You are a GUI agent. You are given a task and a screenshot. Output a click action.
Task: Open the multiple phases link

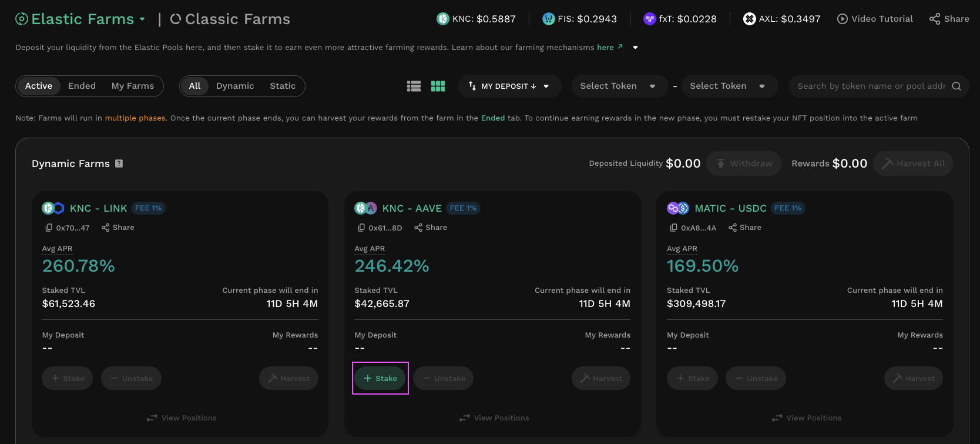click(x=135, y=118)
